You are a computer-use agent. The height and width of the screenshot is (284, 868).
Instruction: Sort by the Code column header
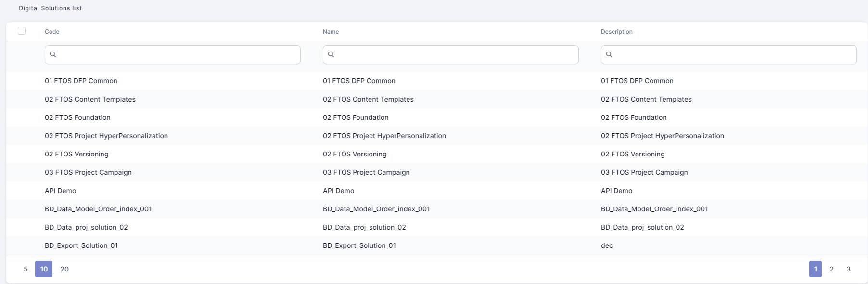click(x=52, y=32)
